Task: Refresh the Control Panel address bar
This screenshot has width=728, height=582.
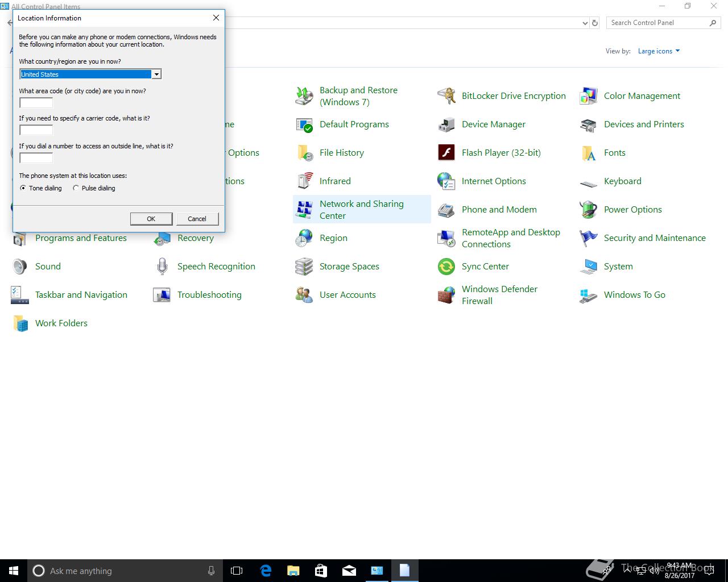Action: [x=595, y=23]
